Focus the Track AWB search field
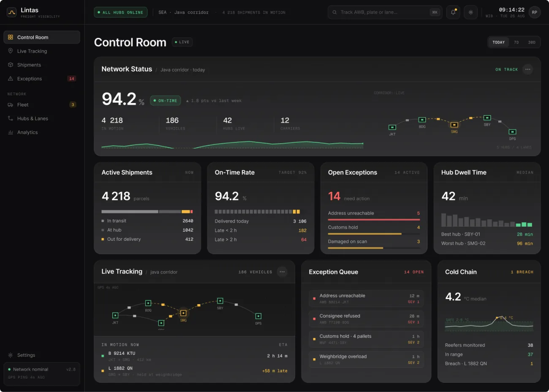549x392 pixels. point(385,12)
